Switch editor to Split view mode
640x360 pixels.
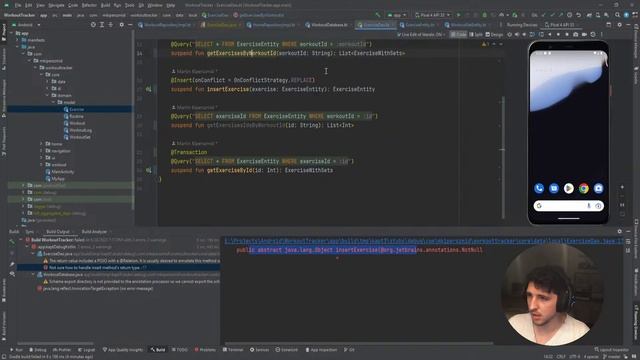click(476, 35)
